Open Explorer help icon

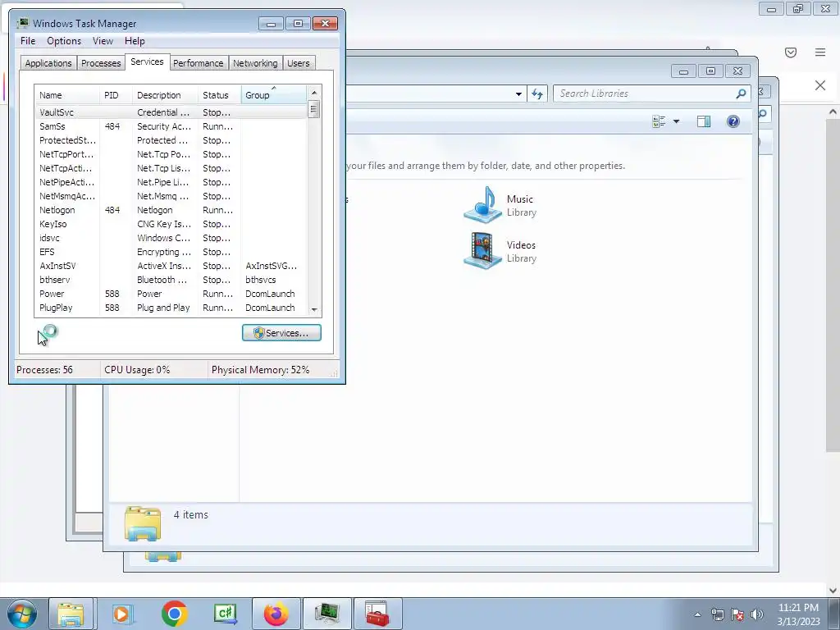click(733, 121)
